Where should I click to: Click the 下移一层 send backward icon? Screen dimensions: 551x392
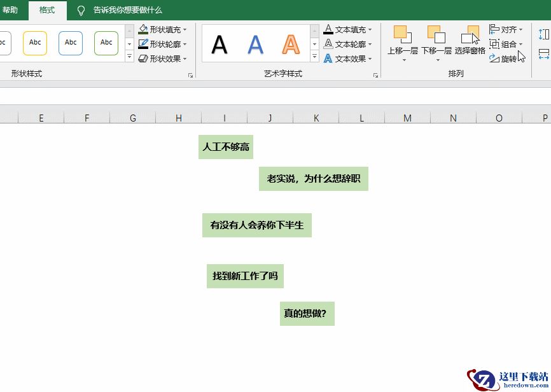pyautogui.click(x=436, y=34)
